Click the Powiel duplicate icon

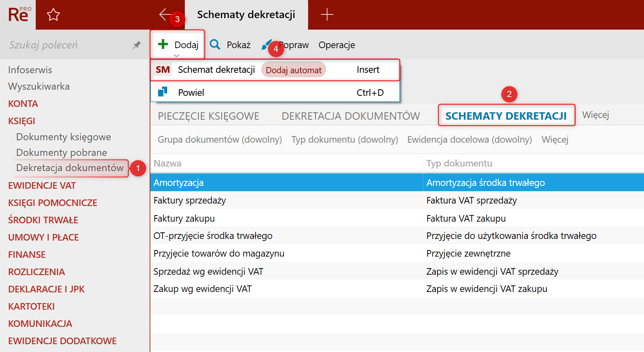click(163, 92)
